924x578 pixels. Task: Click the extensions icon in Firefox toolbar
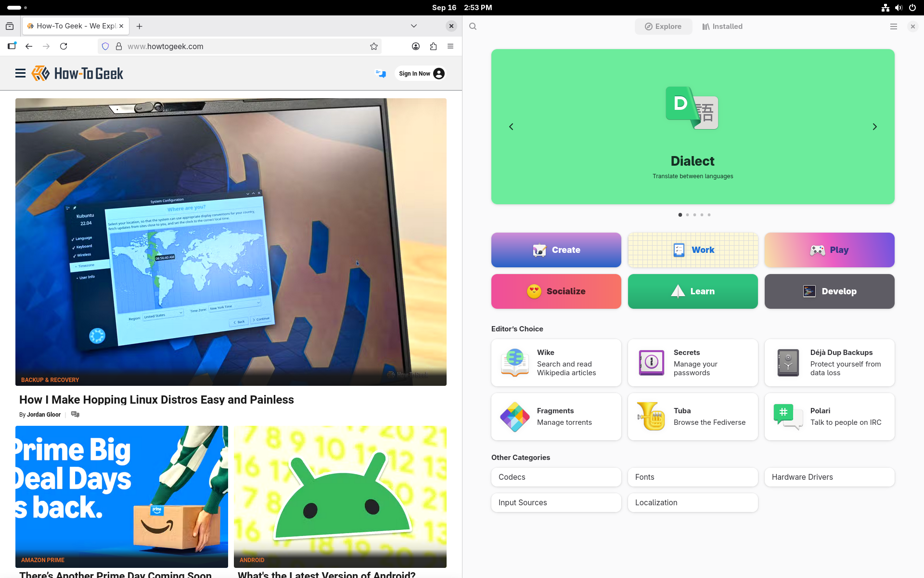pos(434,46)
